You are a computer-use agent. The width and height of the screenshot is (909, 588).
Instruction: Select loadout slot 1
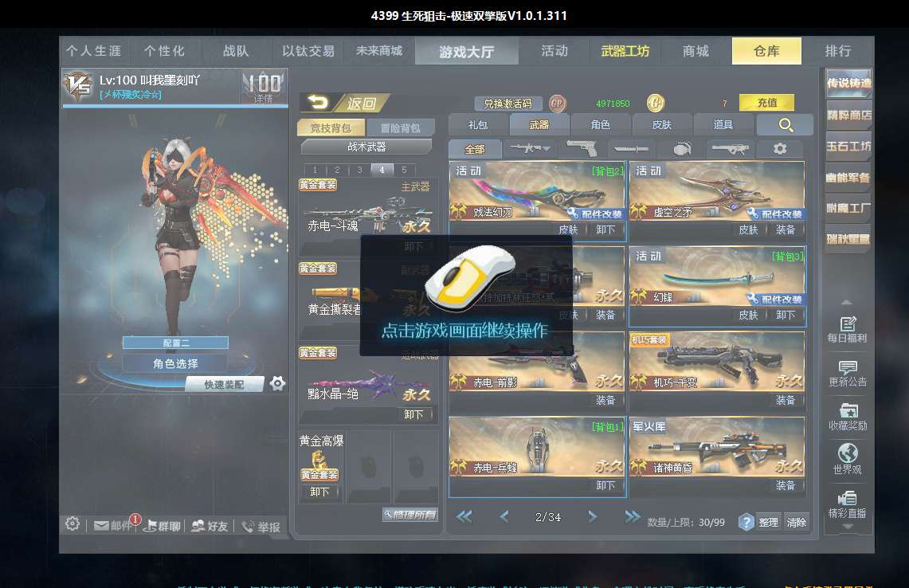click(x=315, y=170)
